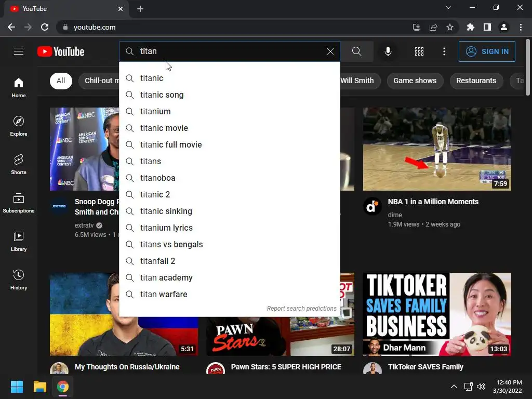Reload the YouTube page
Image resolution: width=532 pixels, height=399 pixels.
45,27
